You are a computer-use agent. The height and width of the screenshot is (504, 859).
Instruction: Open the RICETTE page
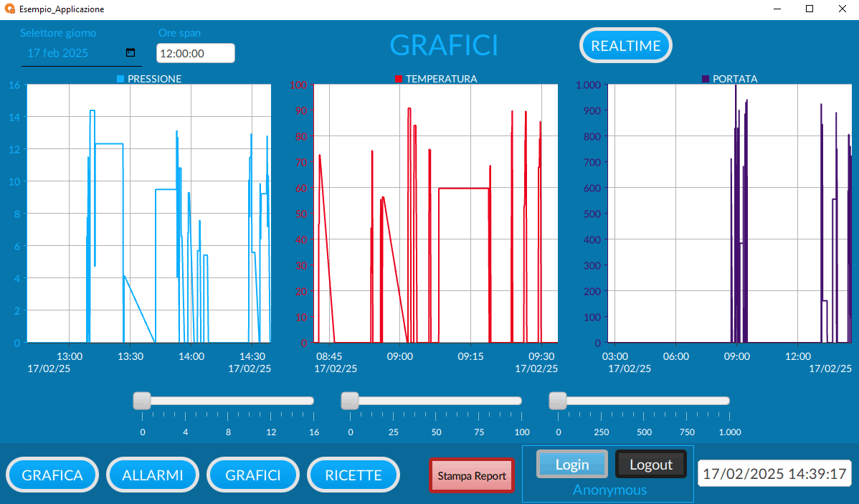[353, 475]
